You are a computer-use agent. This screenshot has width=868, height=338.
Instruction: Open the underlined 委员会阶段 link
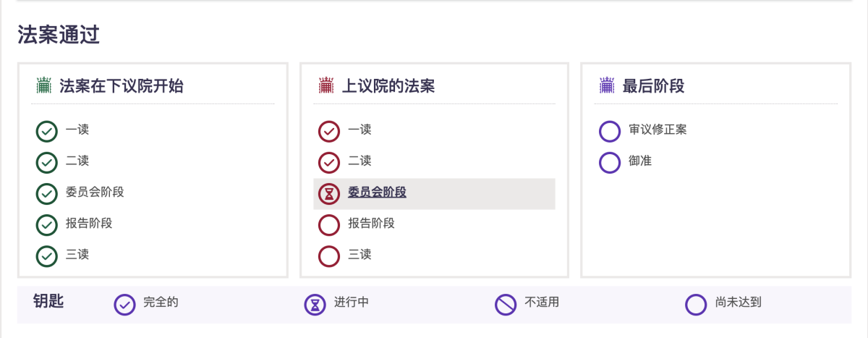point(377,193)
